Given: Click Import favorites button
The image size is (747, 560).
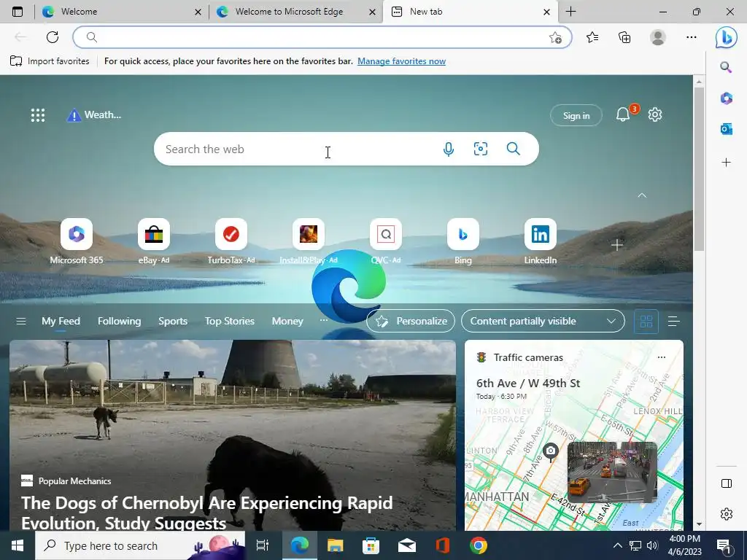Looking at the screenshot, I should tap(50, 61).
